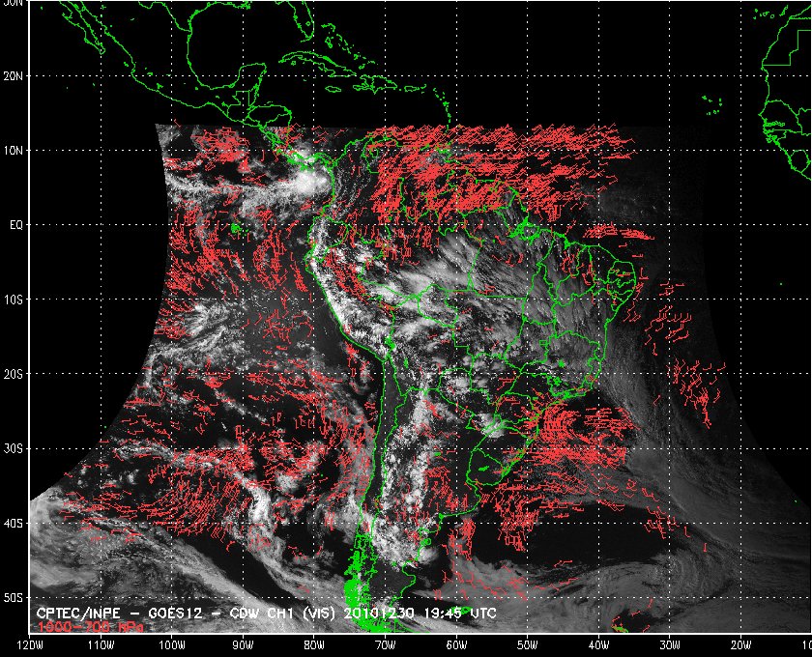Click the 50W longitude label
Viewport: 812px width, 657px height.
(527, 645)
